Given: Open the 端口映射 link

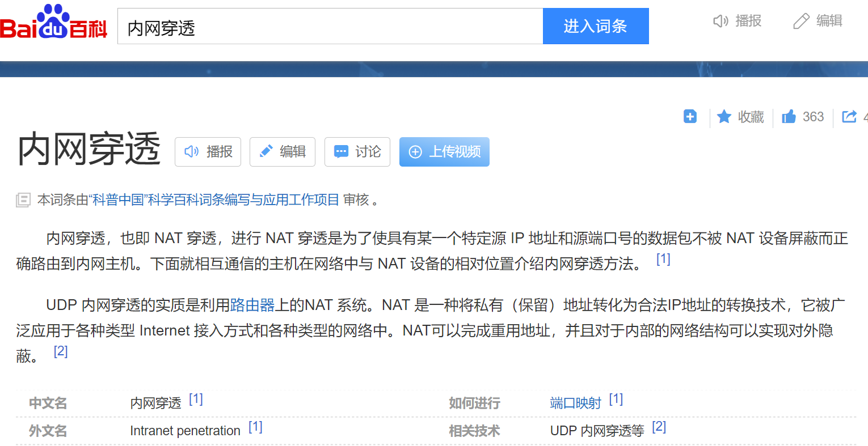Looking at the screenshot, I should point(575,403).
